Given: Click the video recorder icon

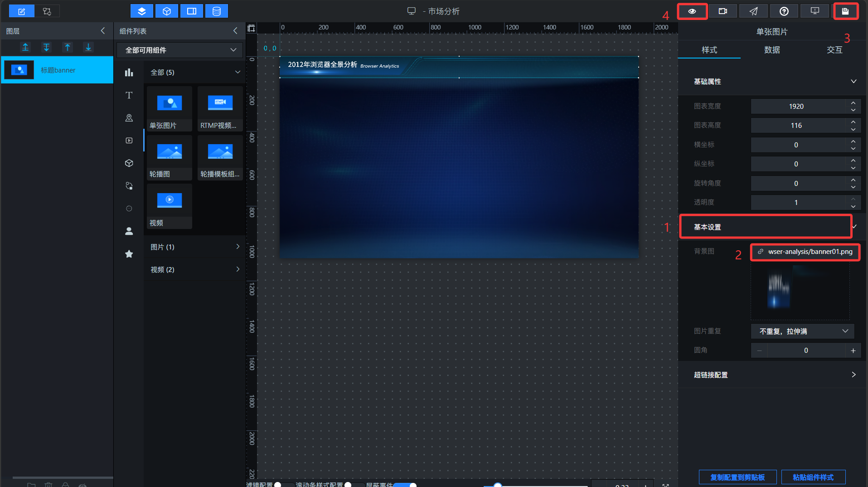Looking at the screenshot, I should click(x=723, y=11).
